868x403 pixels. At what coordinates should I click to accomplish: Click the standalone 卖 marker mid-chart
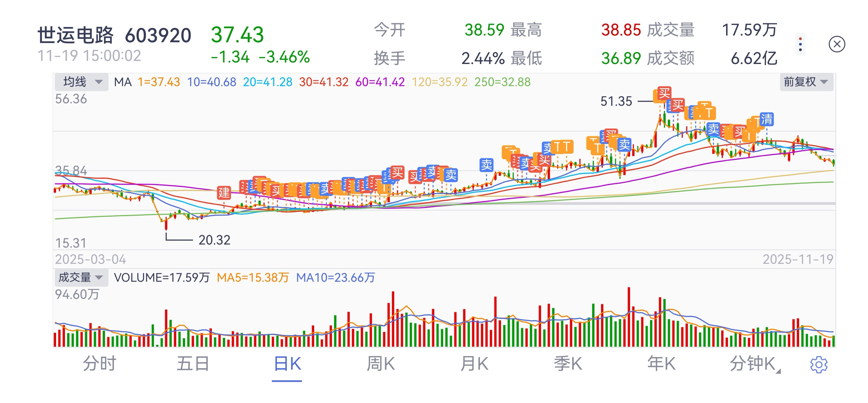[486, 165]
